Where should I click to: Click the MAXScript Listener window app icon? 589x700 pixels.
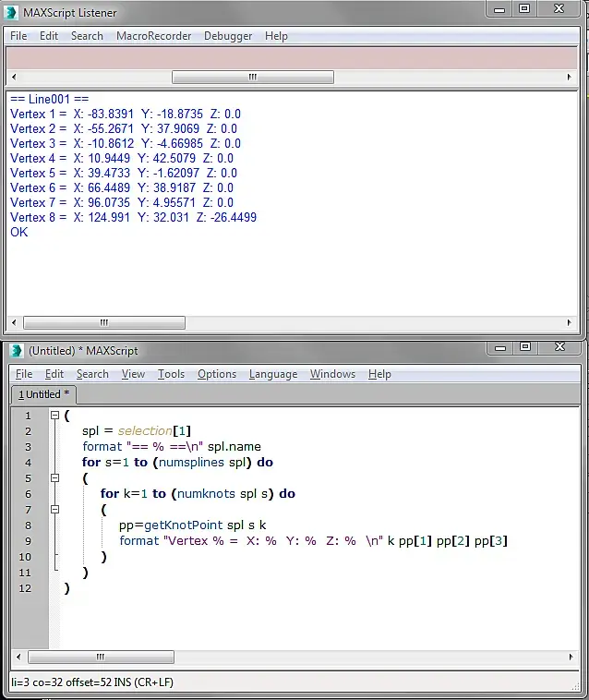[12, 13]
